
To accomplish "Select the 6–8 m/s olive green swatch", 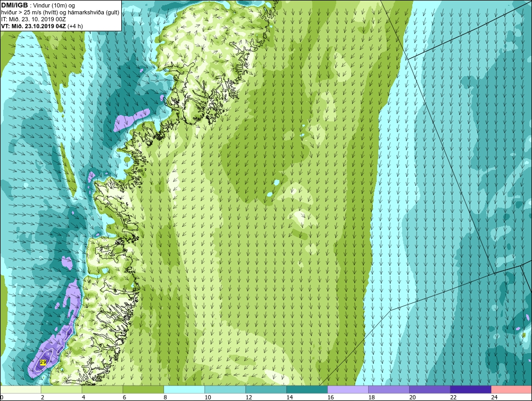I will 143,389.
